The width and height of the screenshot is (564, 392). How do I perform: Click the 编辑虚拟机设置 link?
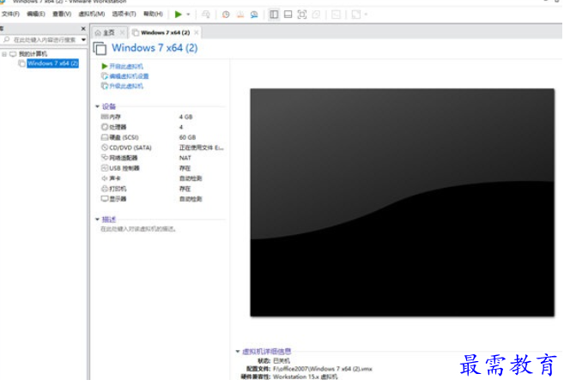tap(129, 76)
